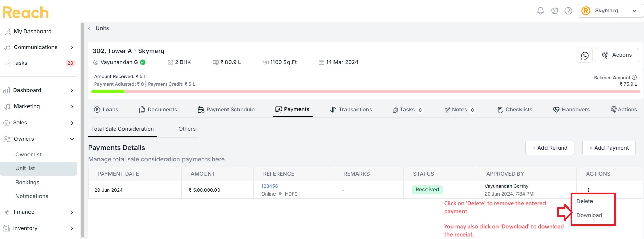Open the Payment Schedule tab

(226, 110)
